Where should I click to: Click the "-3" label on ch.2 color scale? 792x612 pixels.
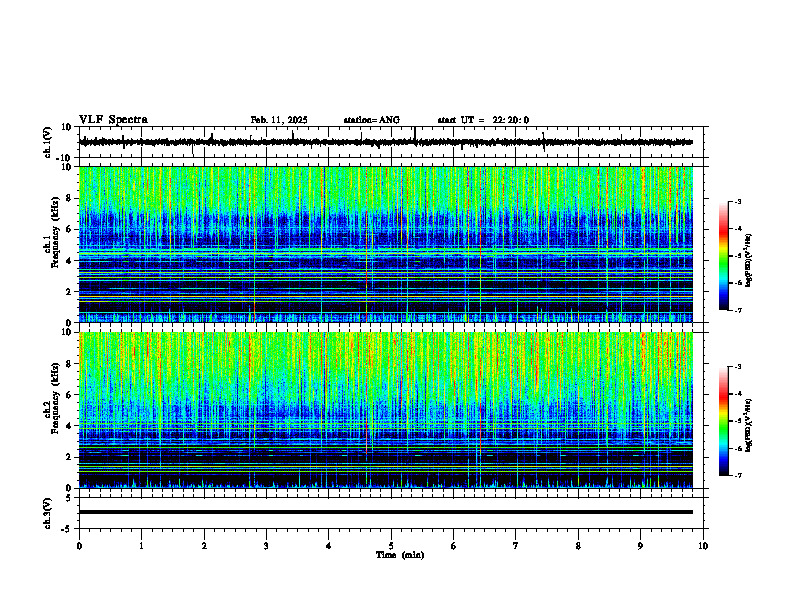(x=738, y=367)
